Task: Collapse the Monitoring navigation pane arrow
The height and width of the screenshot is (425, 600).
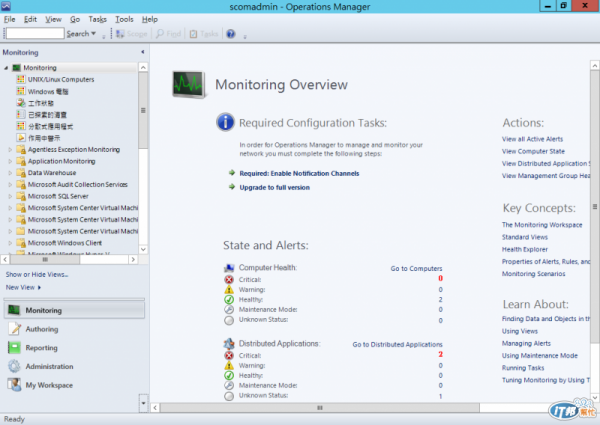Action: 142,52
